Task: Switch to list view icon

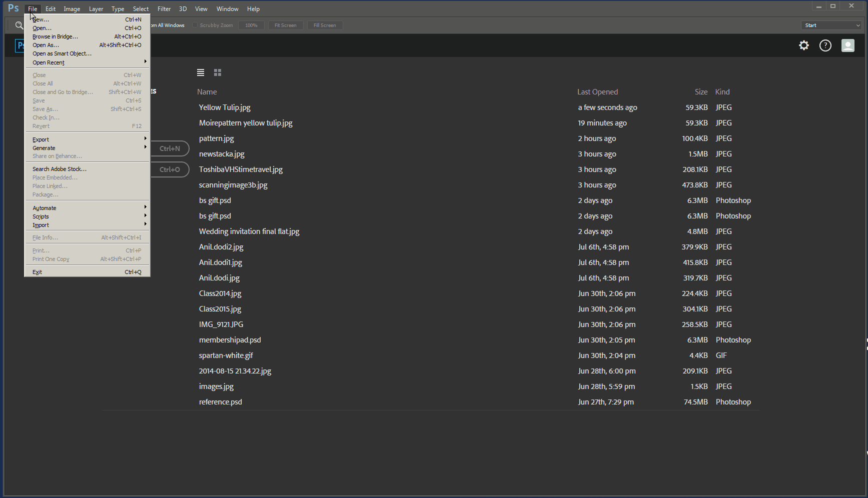Action: click(x=201, y=72)
